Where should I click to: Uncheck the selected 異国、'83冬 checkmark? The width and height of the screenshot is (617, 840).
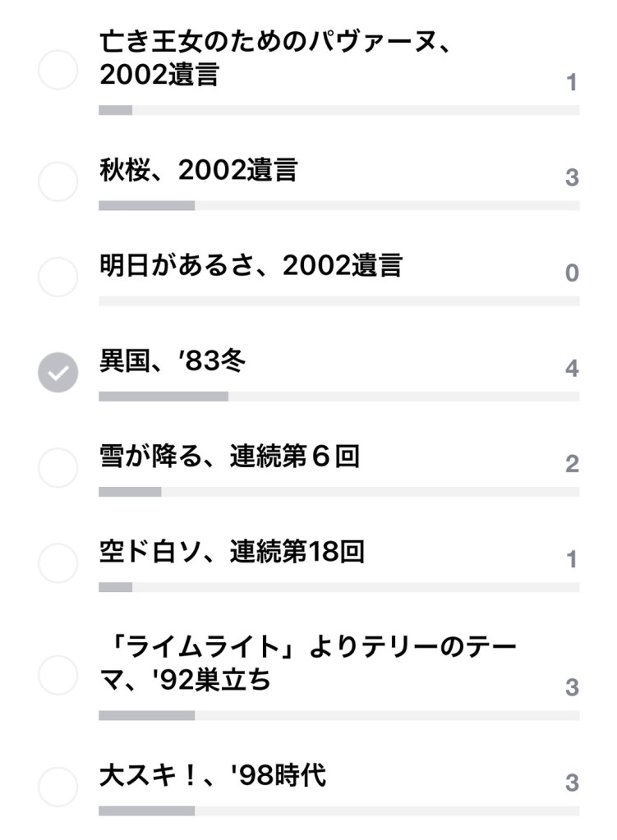[58, 374]
